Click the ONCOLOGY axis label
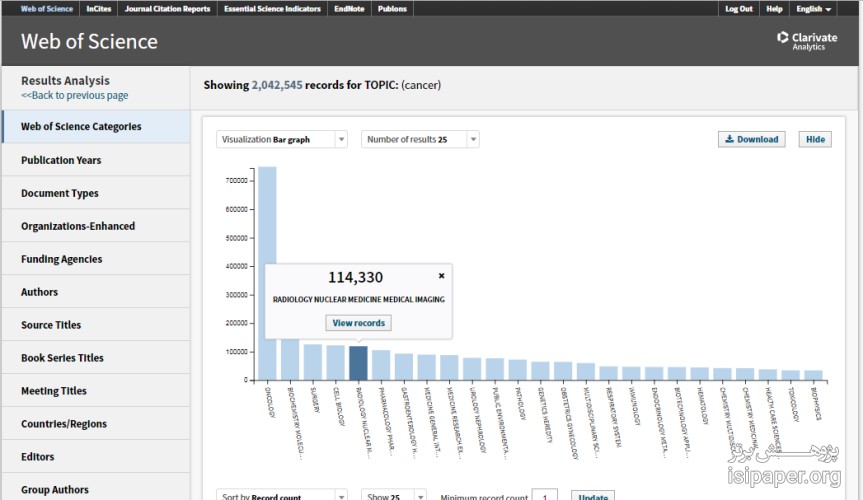 coord(270,402)
